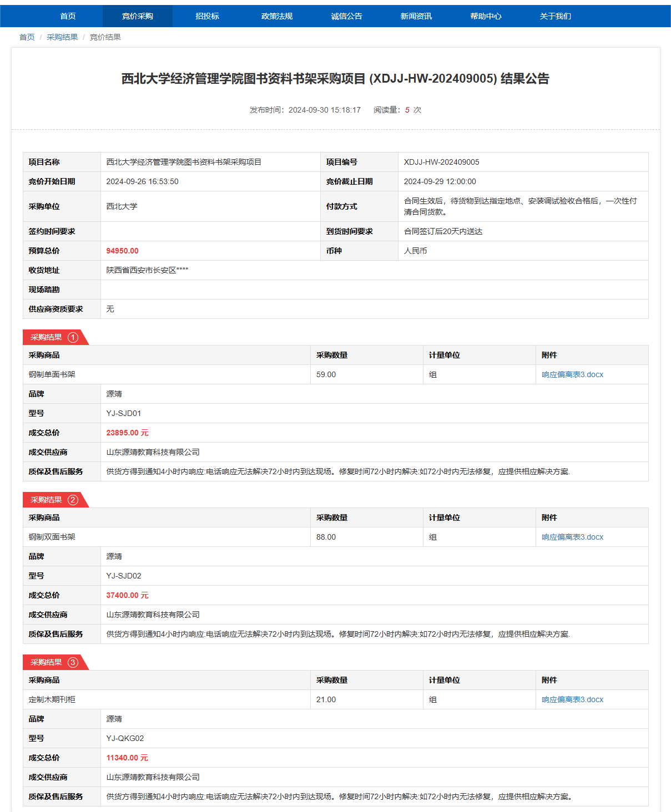The height and width of the screenshot is (812, 671).
Task: Click the red budget total 94950.00
Action: pos(122,251)
